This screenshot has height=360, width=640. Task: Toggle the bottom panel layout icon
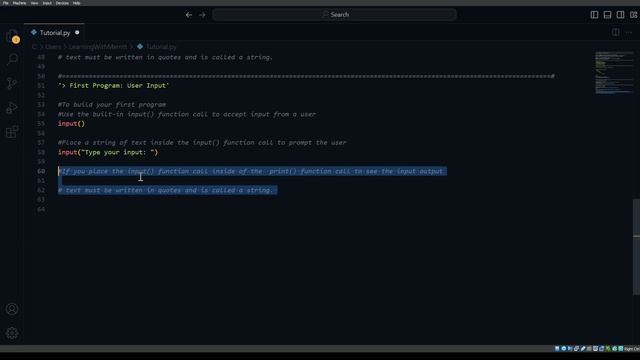[x=607, y=15]
